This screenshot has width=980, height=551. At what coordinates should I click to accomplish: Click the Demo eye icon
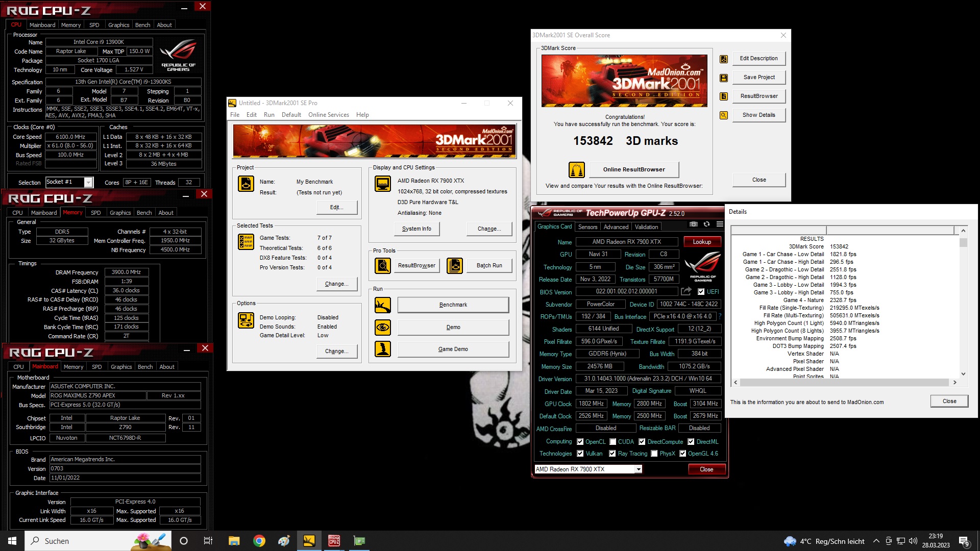(383, 327)
